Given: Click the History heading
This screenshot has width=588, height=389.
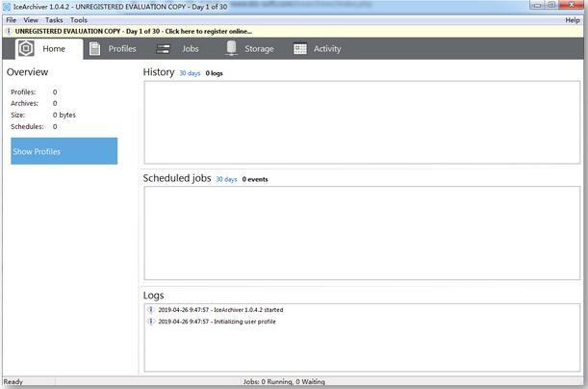Looking at the screenshot, I should tap(159, 72).
